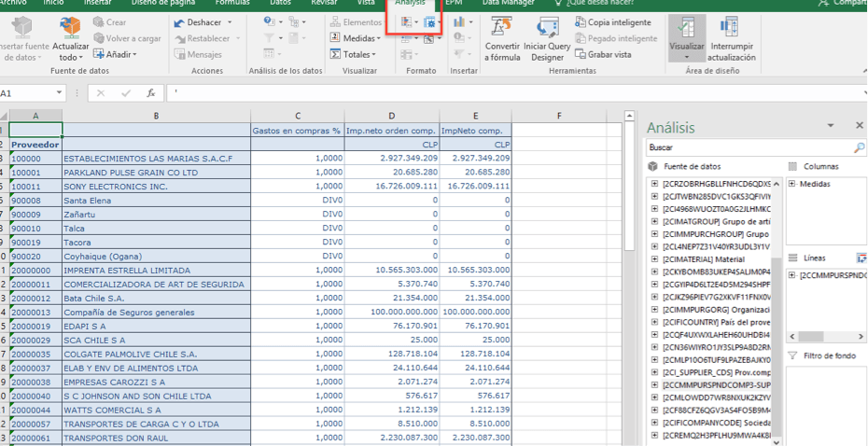Image resolution: width=868 pixels, height=446 pixels.
Task: Open the Deshacer dropdown arrow
Action: coord(230,22)
